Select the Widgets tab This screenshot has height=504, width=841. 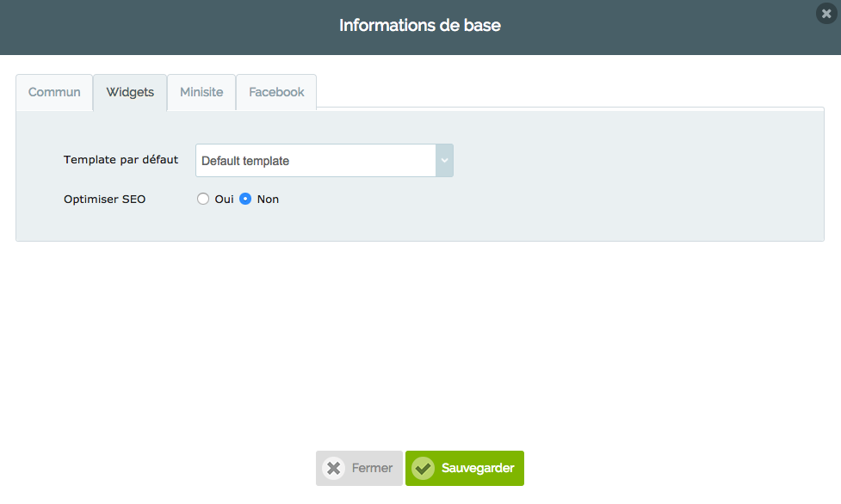tap(130, 92)
